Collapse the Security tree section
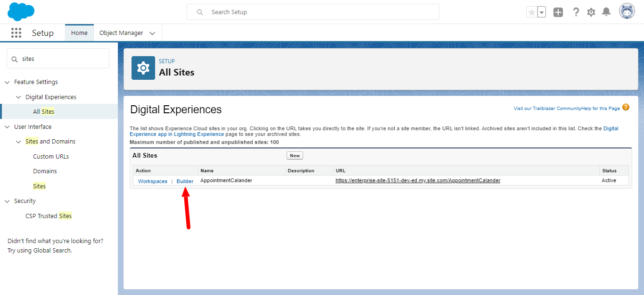Screen dimensions: 644x295 [7, 201]
